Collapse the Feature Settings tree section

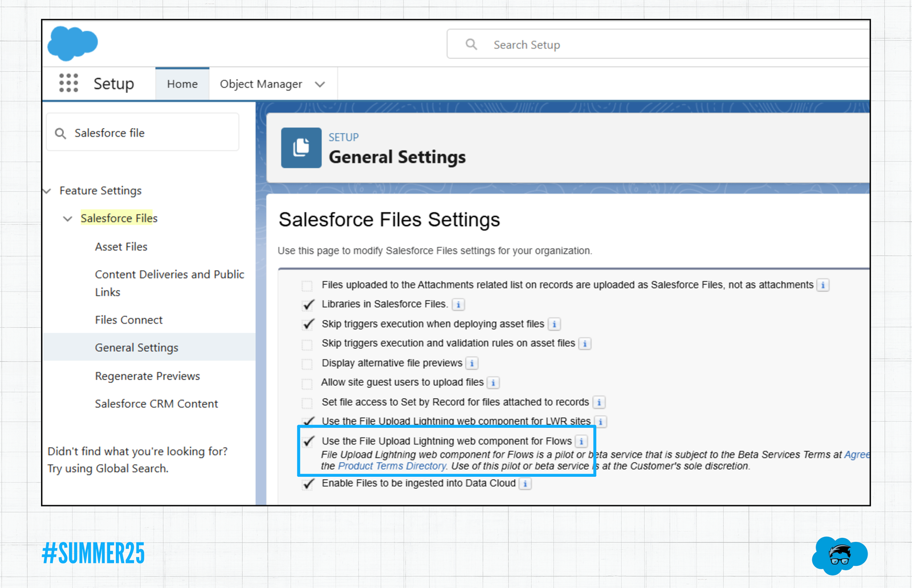tap(47, 191)
